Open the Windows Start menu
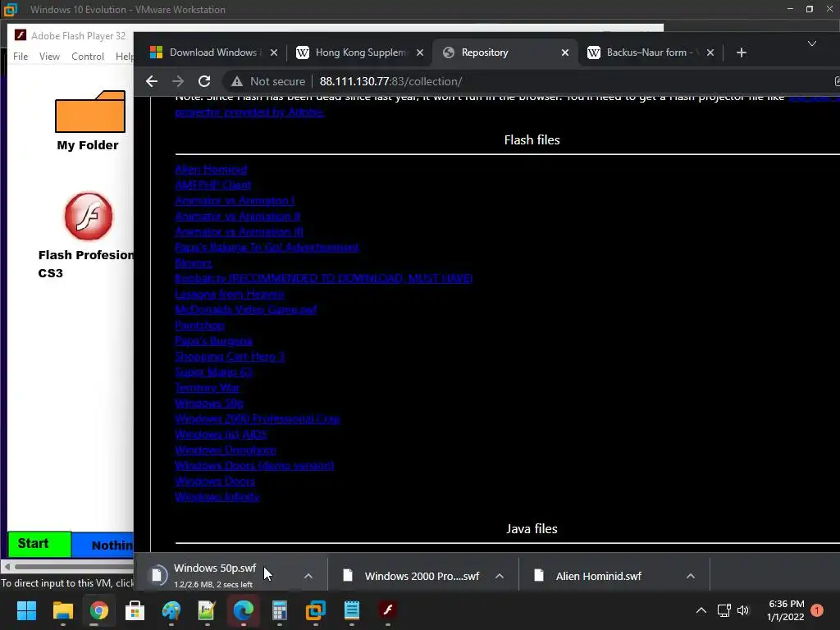840x630 pixels. point(26,610)
